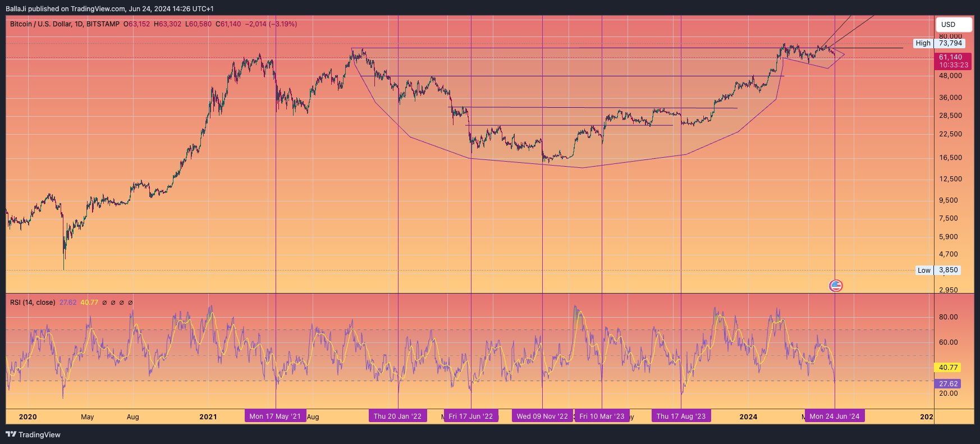Click the O63,152 open value
The image size is (980, 444).
tap(137, 24)
